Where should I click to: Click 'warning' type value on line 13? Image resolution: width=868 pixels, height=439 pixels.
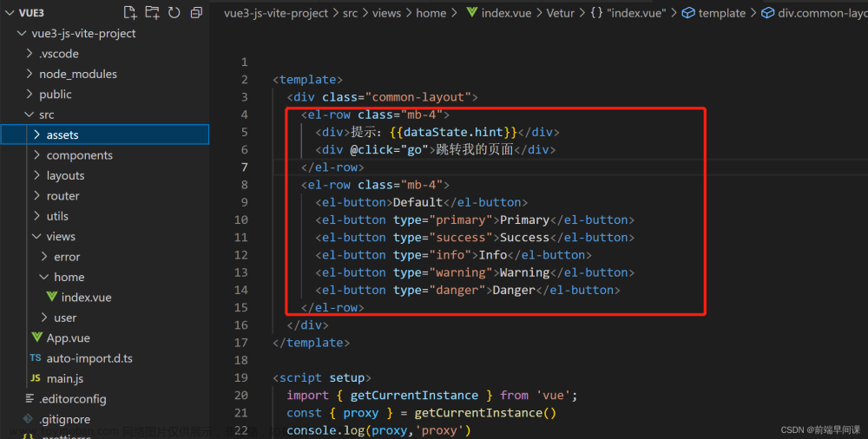tap(461, 272)
